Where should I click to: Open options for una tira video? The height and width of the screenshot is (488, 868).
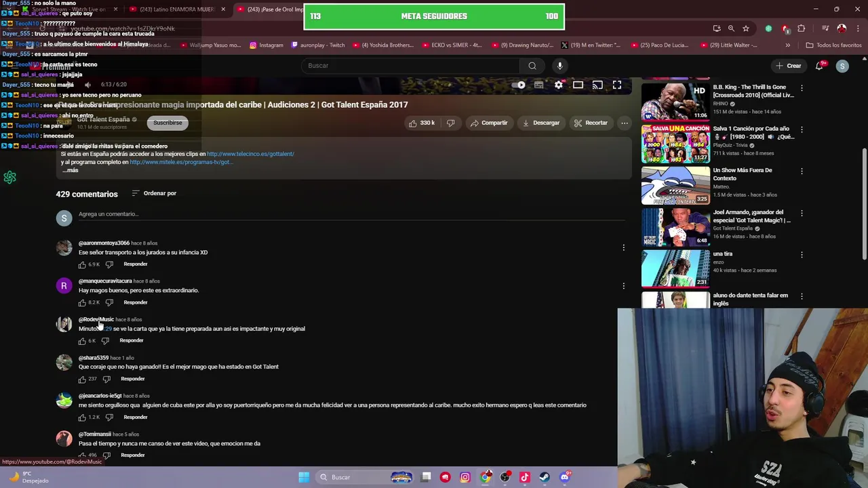click(802, 255)
